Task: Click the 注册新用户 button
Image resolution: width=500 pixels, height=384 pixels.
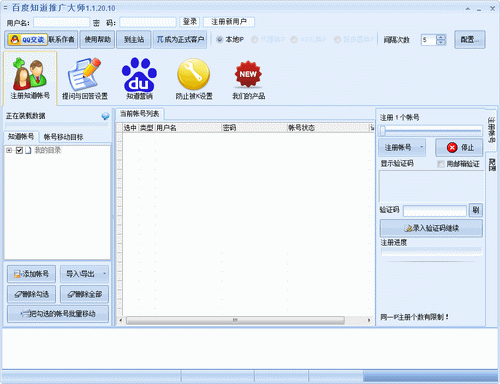Action: [x=229, y=22]
